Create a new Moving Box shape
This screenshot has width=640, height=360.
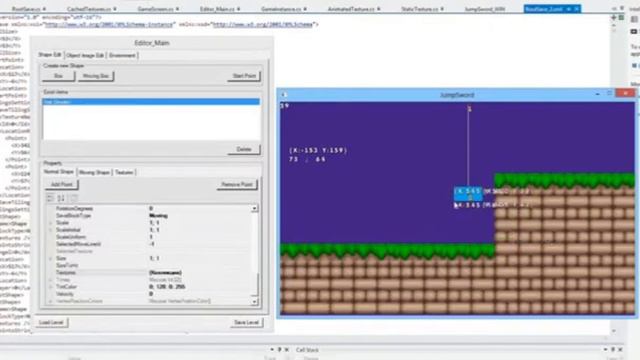click(96, 76)
